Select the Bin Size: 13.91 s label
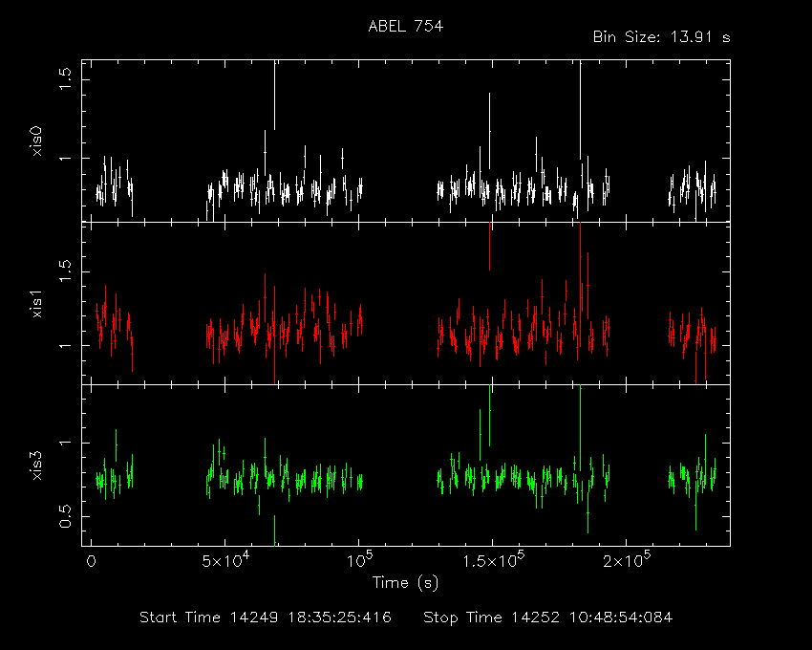 (661, 37)
